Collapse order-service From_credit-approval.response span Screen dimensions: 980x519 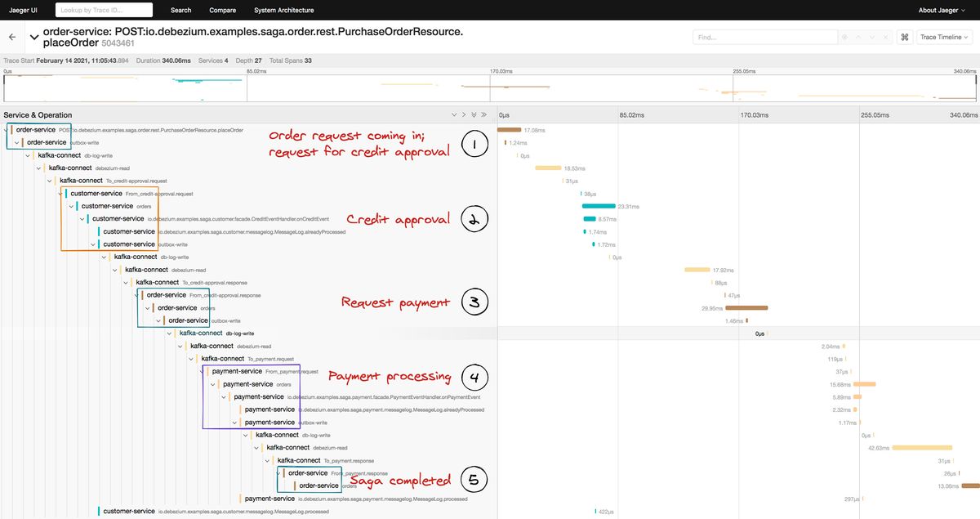tap(137, 295)
